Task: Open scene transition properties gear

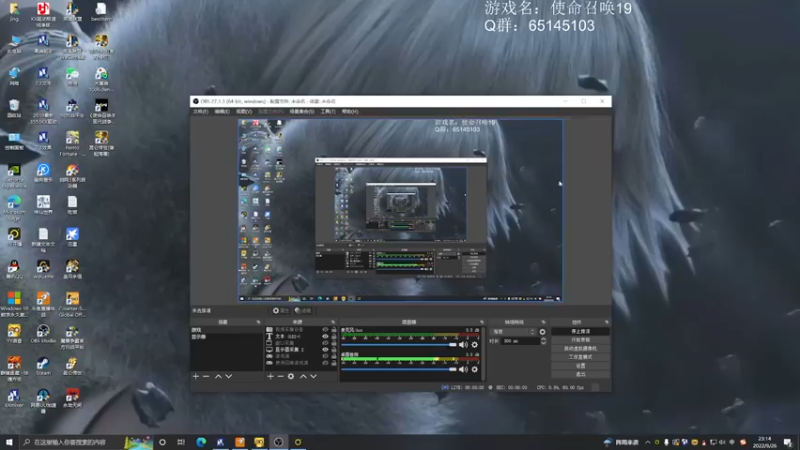Action: 542,332
